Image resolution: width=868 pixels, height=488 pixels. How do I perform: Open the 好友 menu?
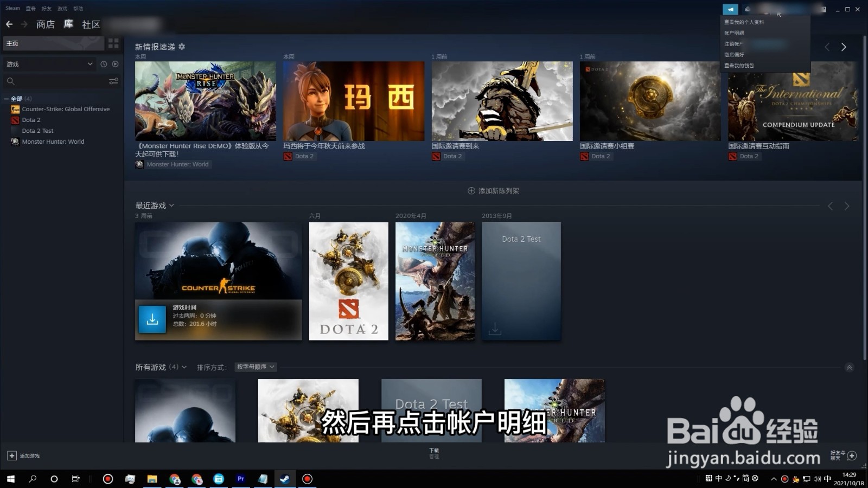47,8
